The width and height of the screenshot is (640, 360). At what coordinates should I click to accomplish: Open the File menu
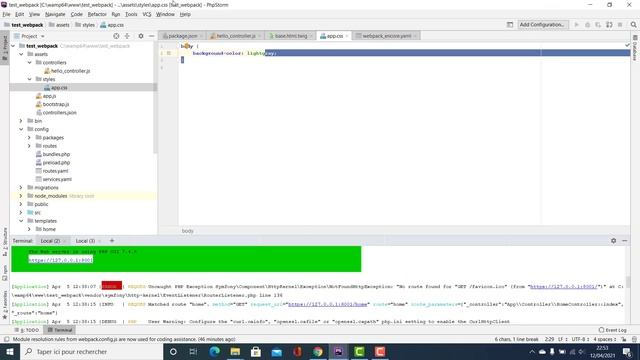tap(6, 14)
